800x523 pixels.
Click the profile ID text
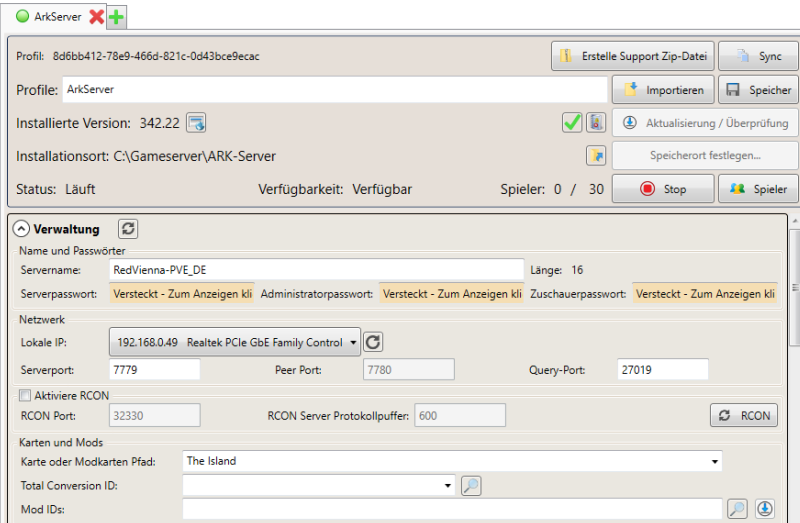(156, 56)
